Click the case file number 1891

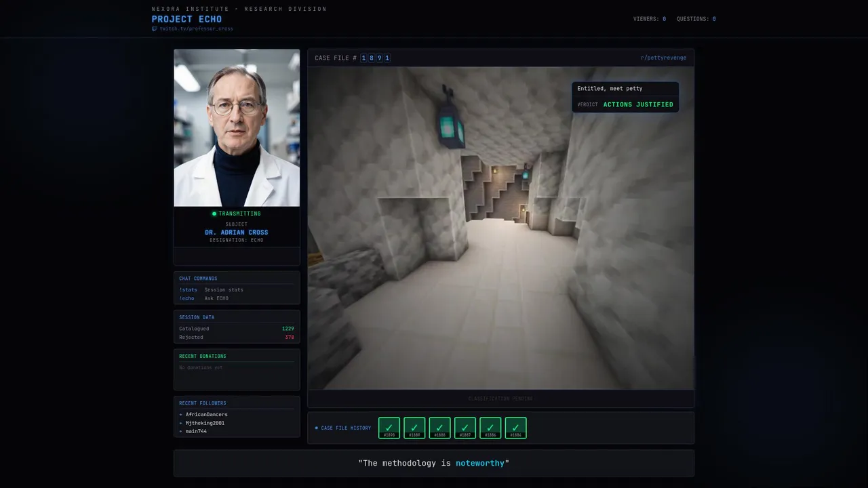point(376,58)
